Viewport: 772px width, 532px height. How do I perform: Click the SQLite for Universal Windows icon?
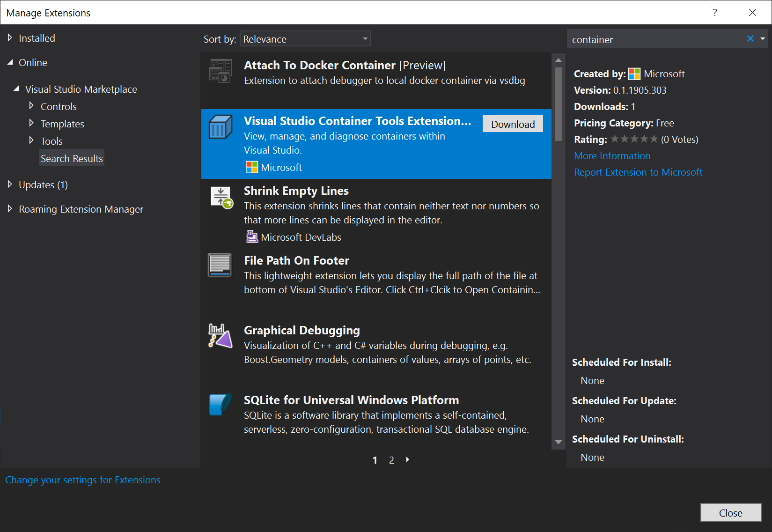pos(220,405)
